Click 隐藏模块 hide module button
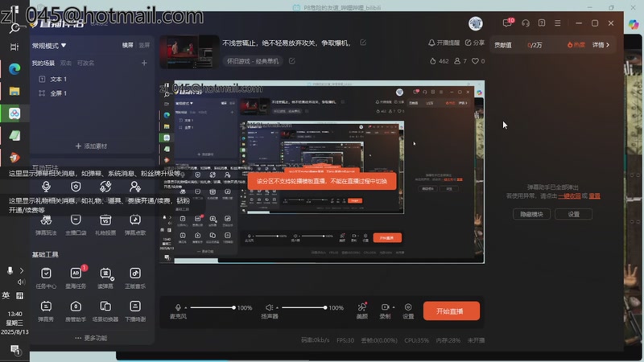 click(x=531, y=214)
